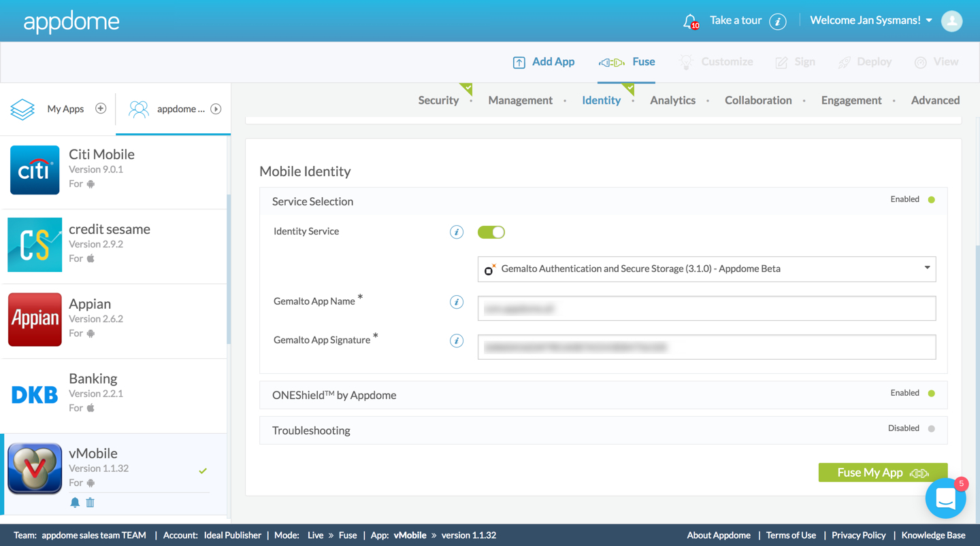The width and height of the screenshot is (980, 546).
Task: Click the appdome logo
Action: click(71, 21)
